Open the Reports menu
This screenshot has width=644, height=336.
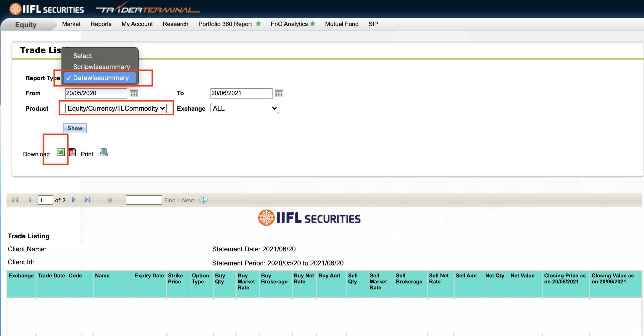[x=101, y=24]
